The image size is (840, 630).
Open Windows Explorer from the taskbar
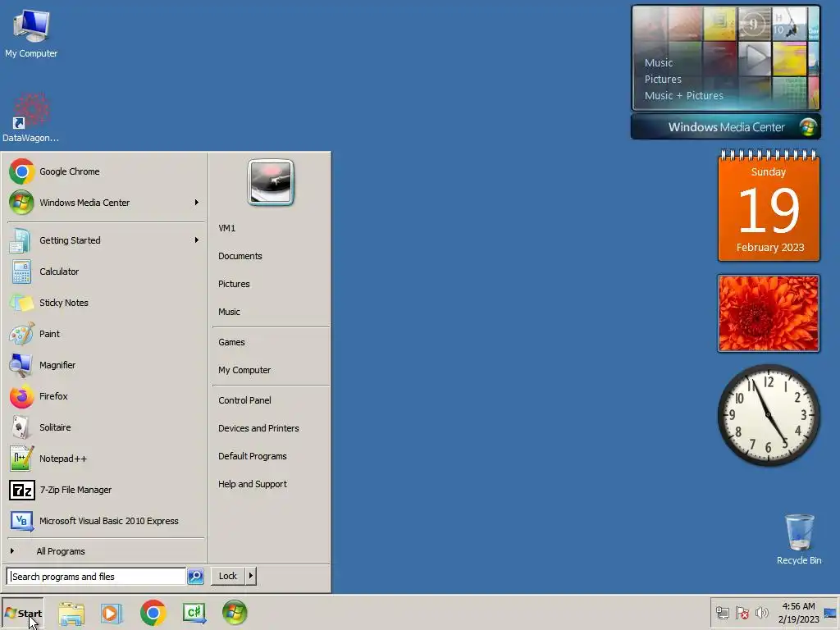point(71,613)
